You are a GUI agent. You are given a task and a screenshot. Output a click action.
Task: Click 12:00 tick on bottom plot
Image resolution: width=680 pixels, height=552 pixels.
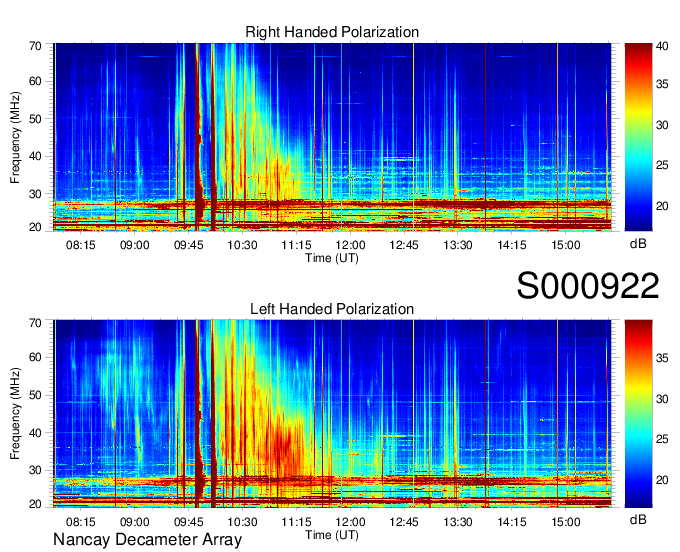click(x=350, y=522)
